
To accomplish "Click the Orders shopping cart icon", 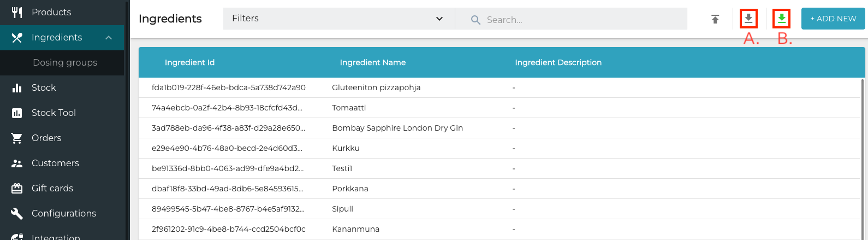I will (17, 138).
